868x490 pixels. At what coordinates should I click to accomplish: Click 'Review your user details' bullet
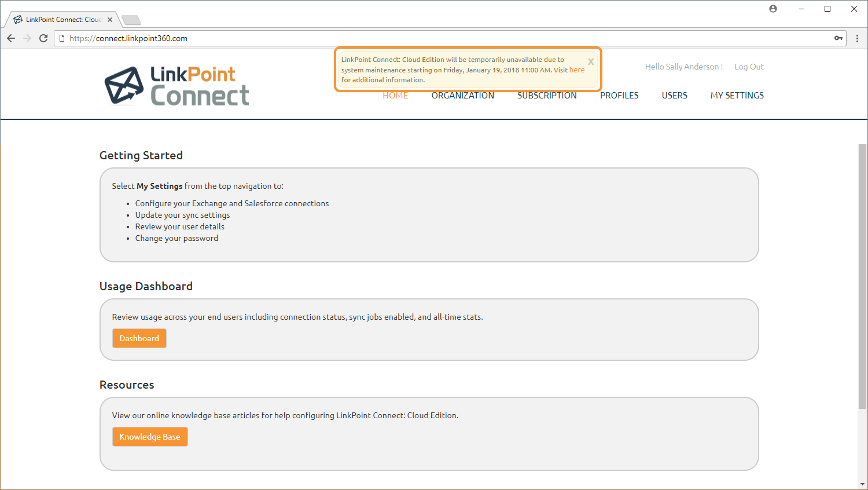180,226
